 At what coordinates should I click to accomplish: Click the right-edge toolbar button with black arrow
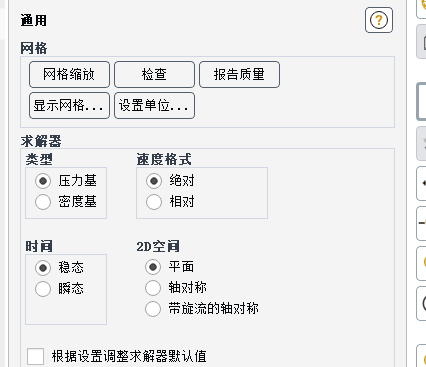pyautogui.click(x=422, y=183)
